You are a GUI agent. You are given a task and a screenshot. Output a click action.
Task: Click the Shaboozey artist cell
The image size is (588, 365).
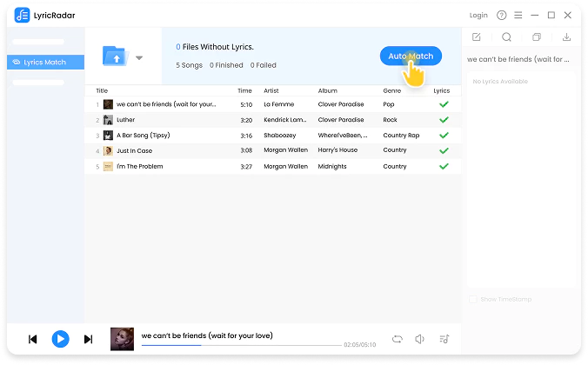coord(280,136)
